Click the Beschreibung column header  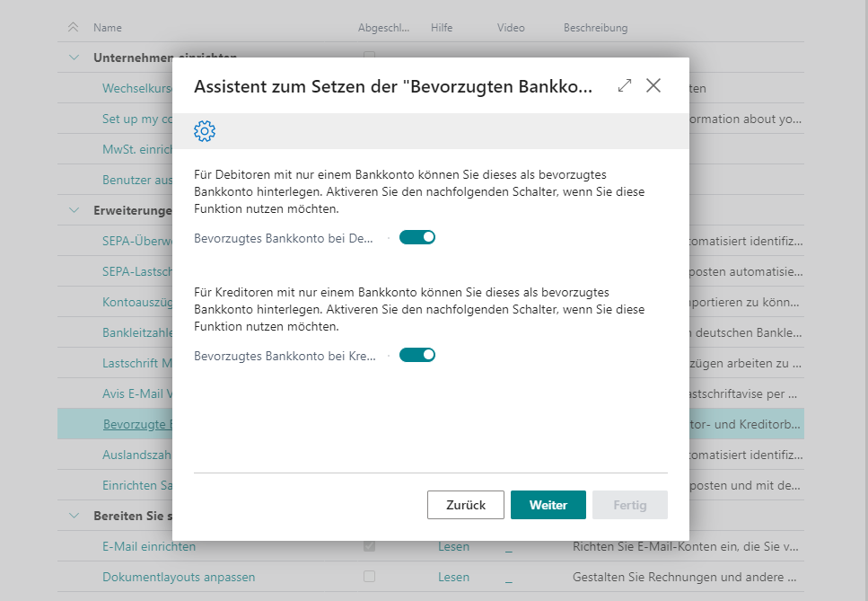point(596,28)
